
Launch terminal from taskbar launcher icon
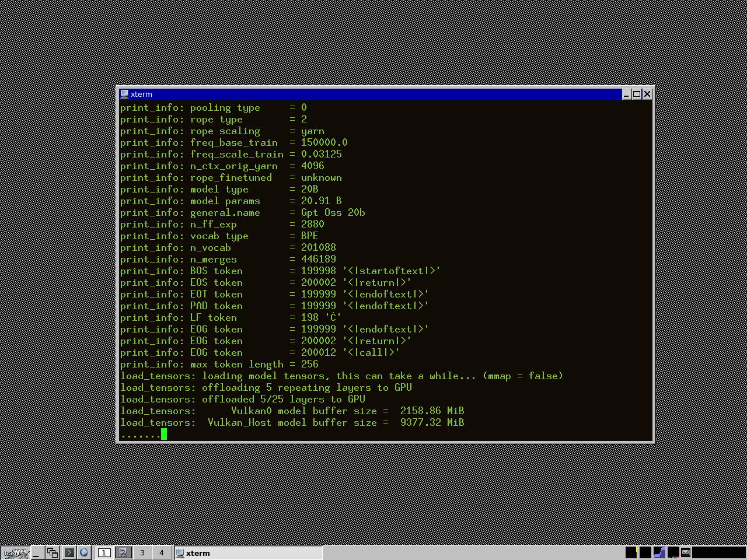[x=69, y=552]
